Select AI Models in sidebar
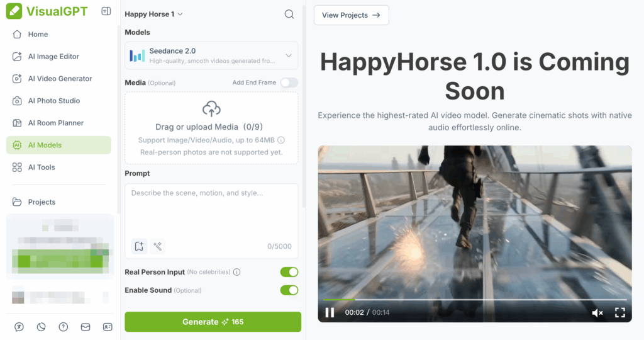644x340 pixels. [58, 145]
